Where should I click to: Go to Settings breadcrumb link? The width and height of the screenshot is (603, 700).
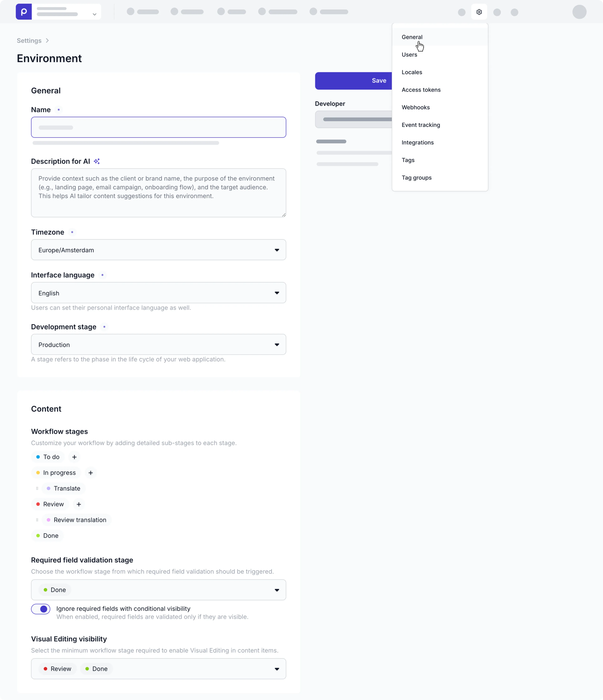coord(29,41)
